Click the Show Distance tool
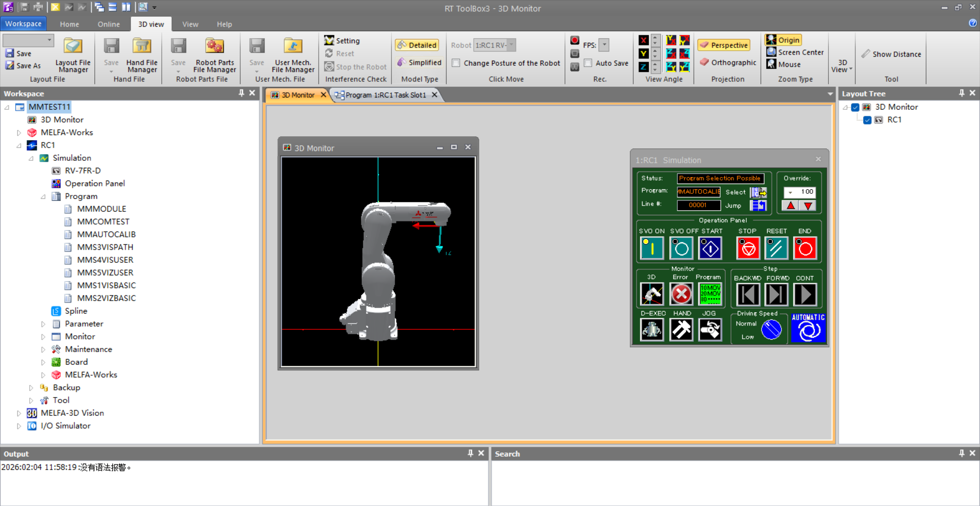 891,54
